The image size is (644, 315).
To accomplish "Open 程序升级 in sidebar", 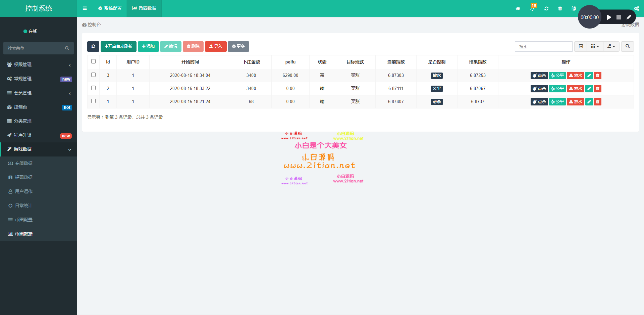I will tap(39, 135).
